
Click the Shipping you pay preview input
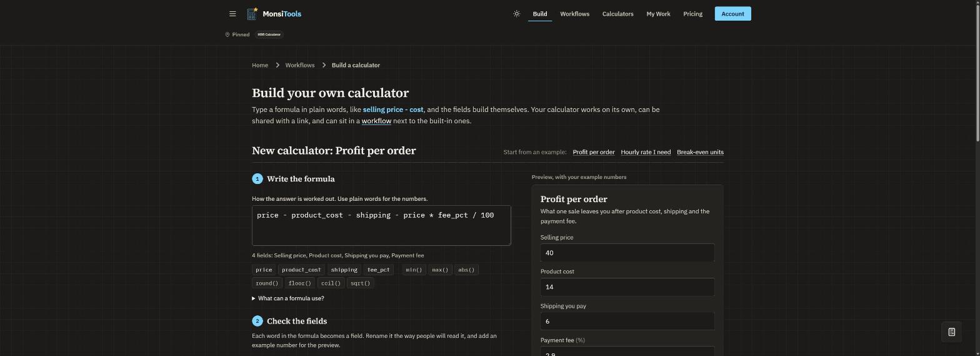[x=627, y=321]
